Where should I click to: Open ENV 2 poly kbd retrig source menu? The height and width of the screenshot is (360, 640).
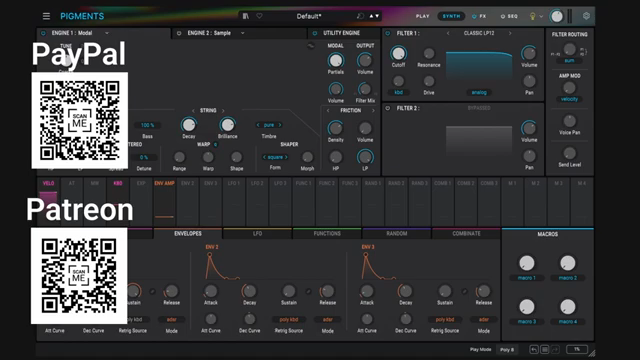289,320
